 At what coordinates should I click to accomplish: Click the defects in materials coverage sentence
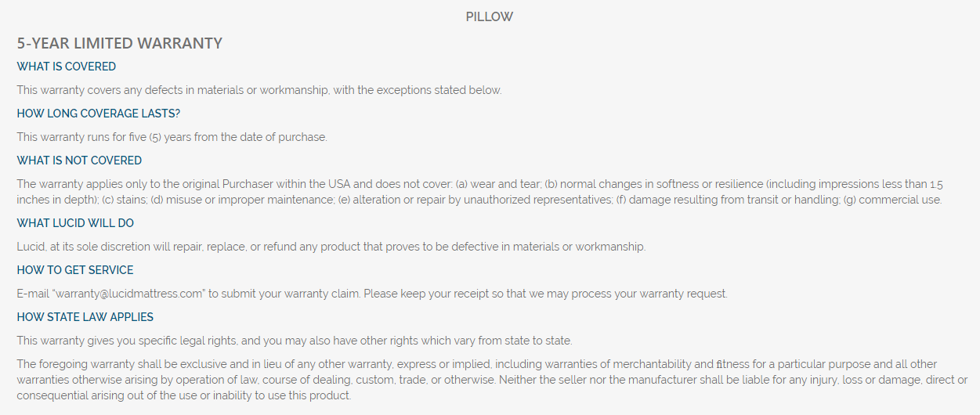pos(259,90)
